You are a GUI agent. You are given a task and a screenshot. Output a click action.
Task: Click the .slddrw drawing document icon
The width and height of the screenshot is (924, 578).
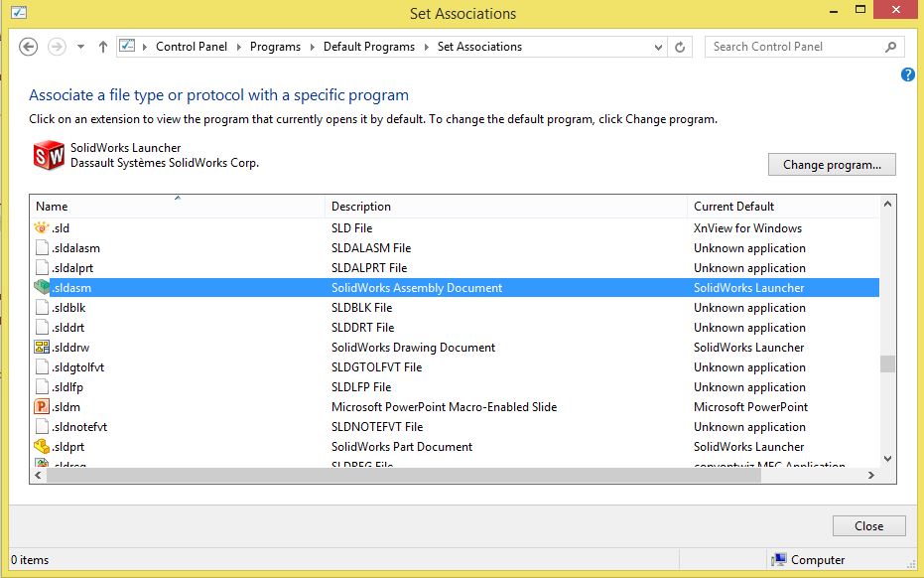(41, 348)
